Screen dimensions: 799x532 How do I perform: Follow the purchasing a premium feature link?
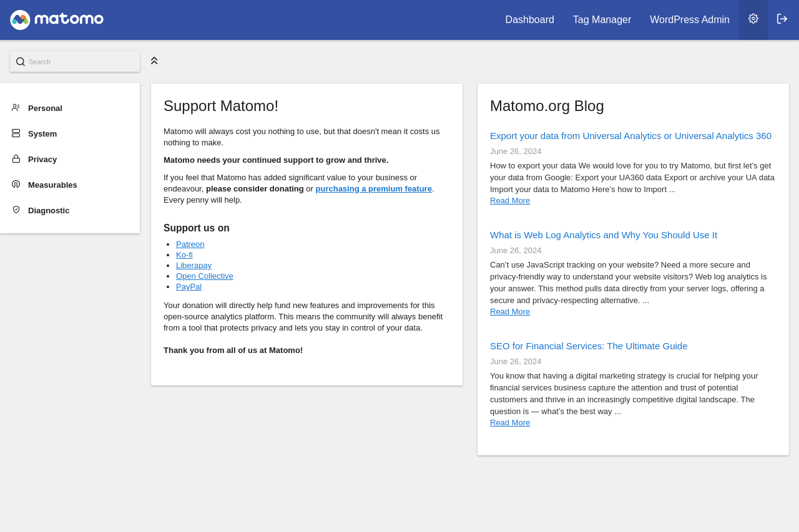coord(373,189)
